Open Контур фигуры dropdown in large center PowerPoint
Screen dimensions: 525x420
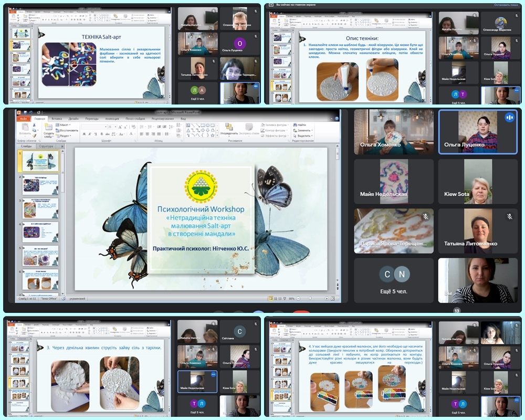tap(274, 130)
